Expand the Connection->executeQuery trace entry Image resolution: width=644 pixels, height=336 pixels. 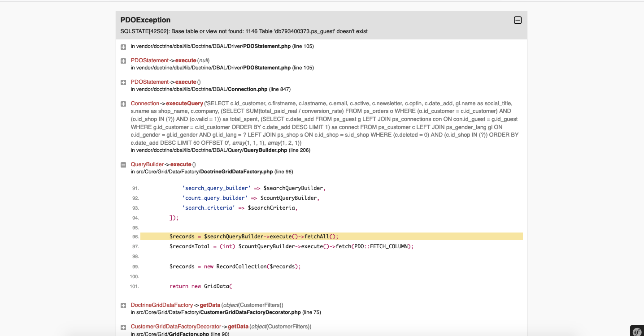123,103
